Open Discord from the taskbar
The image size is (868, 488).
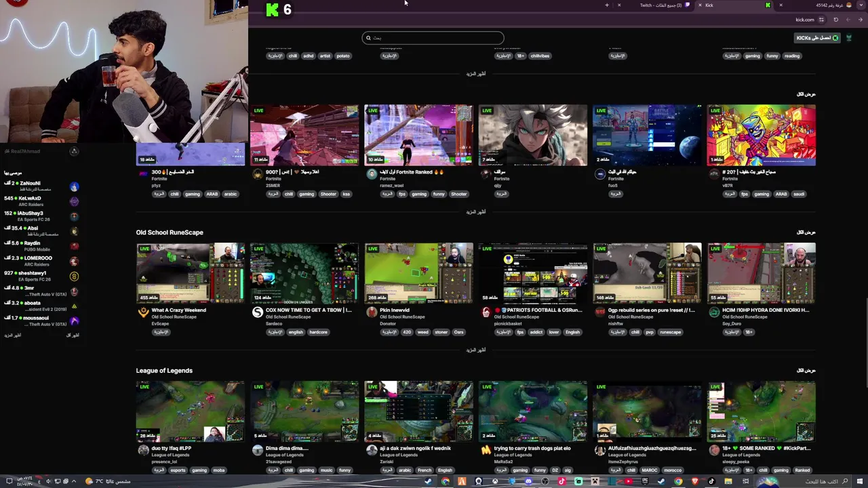tap(528, 481)
